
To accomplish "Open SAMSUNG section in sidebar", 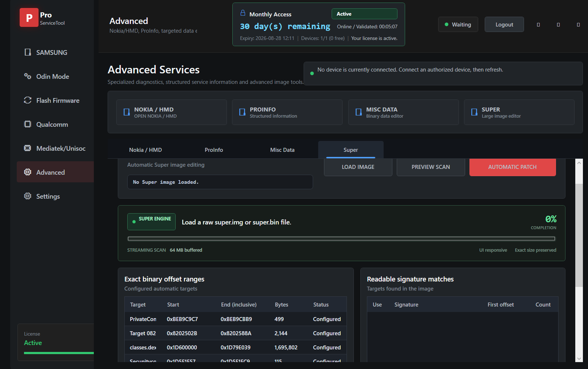I will tap(55, 52).
